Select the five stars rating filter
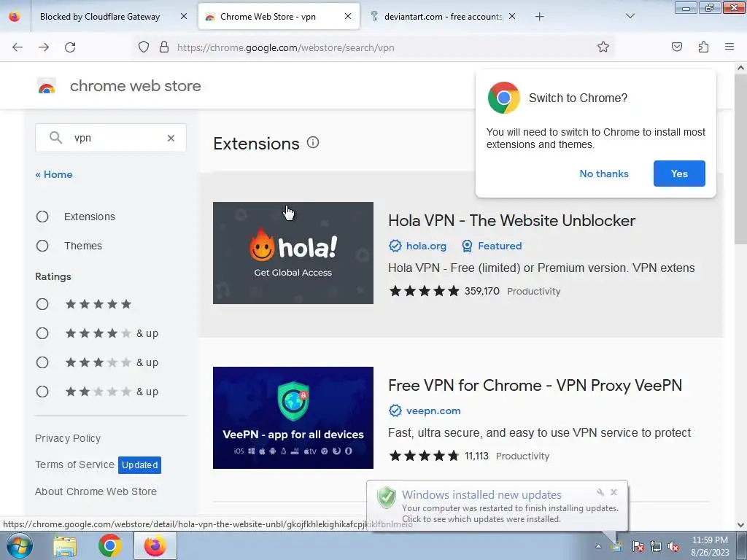The height and width of the screenshot is (560, 747). point(42,304)
